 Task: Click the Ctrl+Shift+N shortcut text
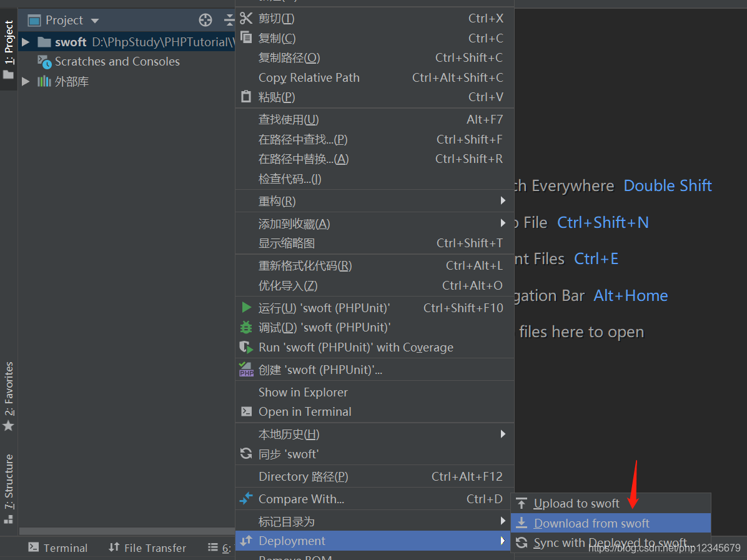[x=603, y=222]
